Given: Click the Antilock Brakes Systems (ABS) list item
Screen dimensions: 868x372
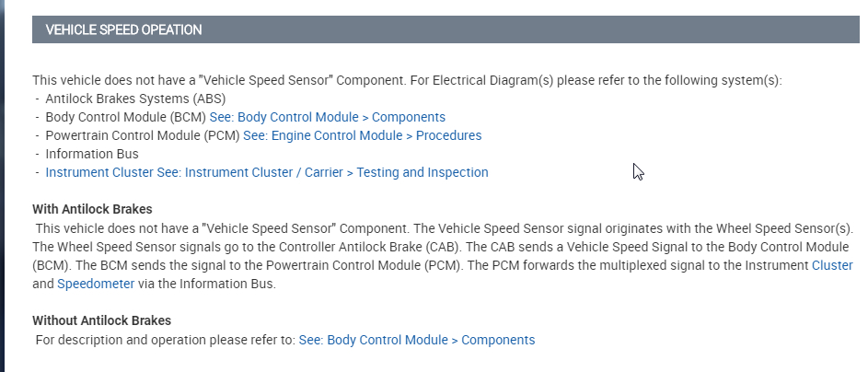Looking at the screenshot, I should pyautogui.click(x=135, y=99).
